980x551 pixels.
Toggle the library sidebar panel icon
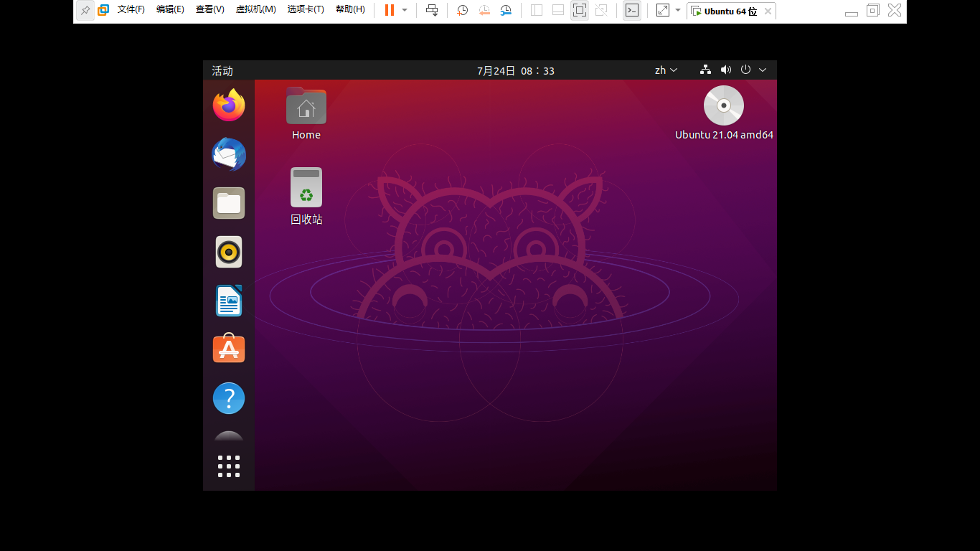tap(537, 10)
